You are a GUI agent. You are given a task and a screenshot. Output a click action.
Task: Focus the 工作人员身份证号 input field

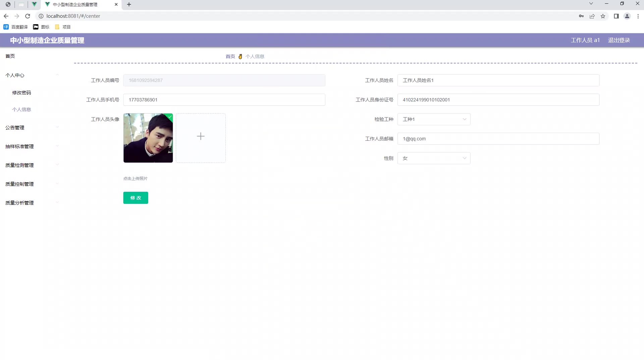click(x=498, y=100)
